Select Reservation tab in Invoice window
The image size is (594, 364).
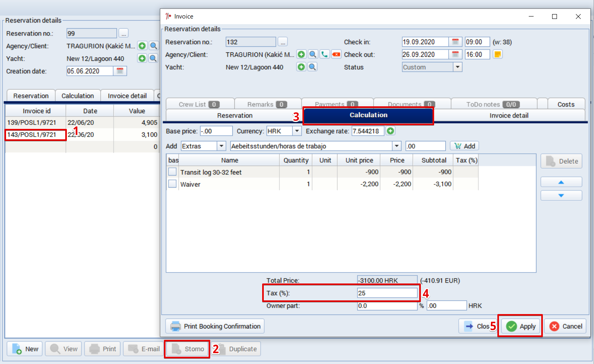[235, 116]
